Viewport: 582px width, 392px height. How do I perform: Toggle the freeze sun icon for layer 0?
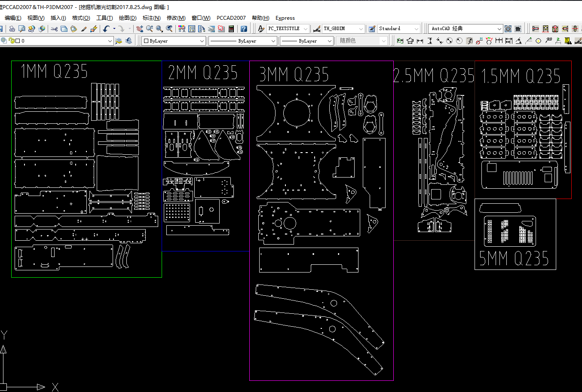[4, 41]
